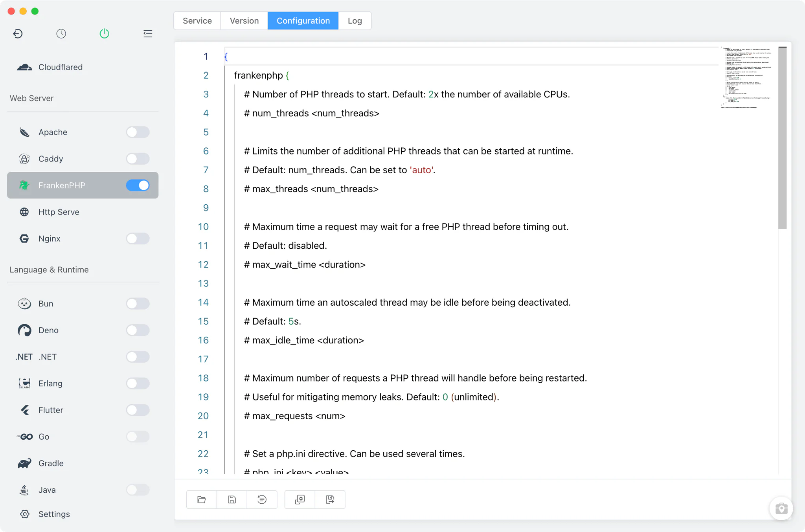Click the Apache feather icon
The image size is (805, 532).
tap(24, 132)
